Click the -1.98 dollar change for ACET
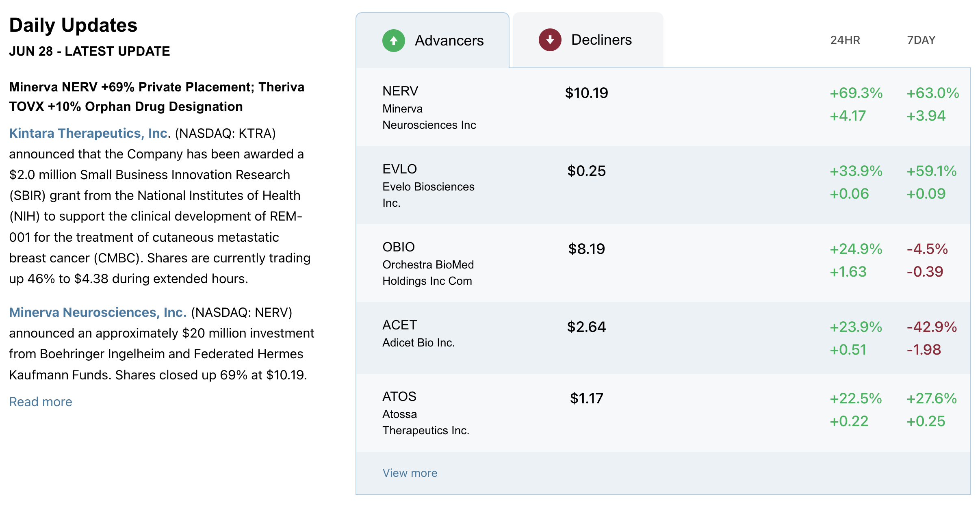 click(x=924, y=350)
